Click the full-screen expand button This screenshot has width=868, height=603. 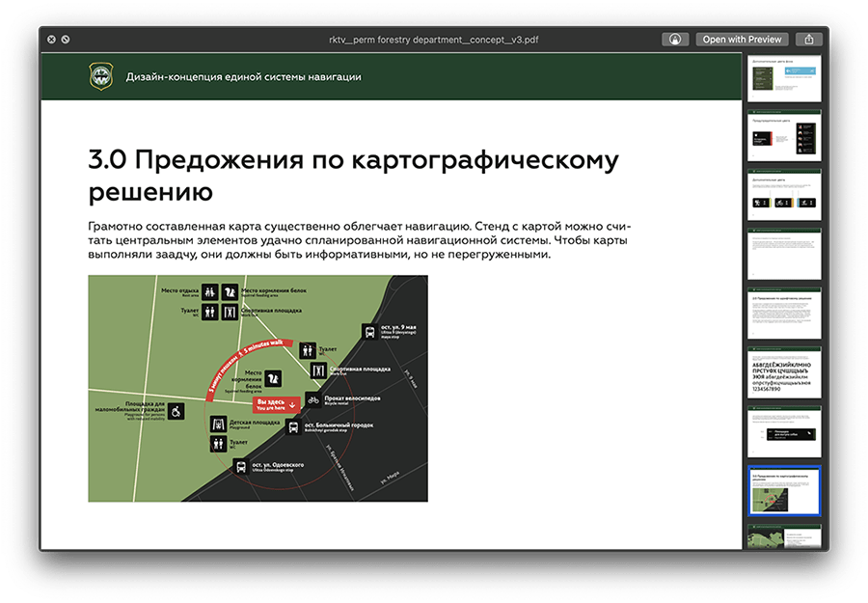pyautogui.click(x=65, y=39)
